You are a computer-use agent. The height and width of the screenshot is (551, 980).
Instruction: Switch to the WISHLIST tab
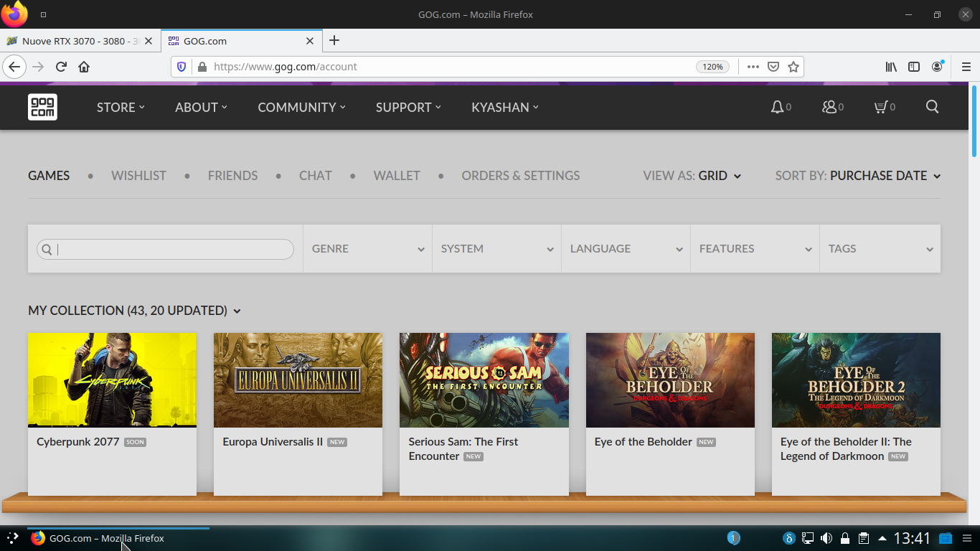point(138,176)
